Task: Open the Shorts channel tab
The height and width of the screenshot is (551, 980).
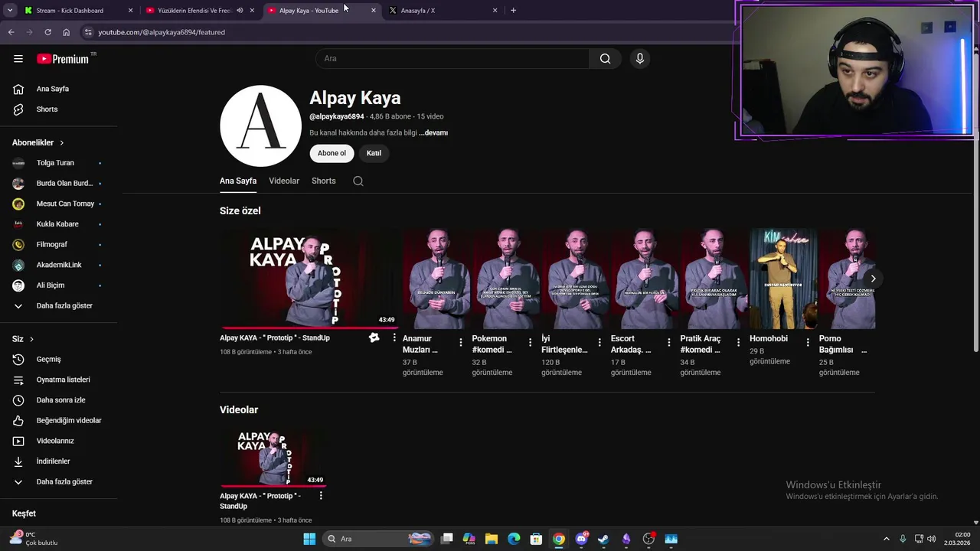Action: tap(324, 181)
